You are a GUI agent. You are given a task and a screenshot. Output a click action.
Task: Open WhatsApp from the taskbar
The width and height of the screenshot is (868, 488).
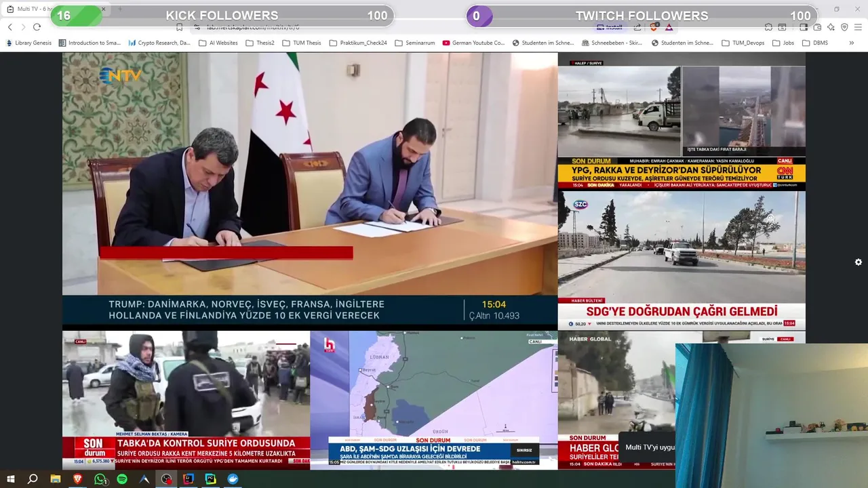tap(100, 479)
